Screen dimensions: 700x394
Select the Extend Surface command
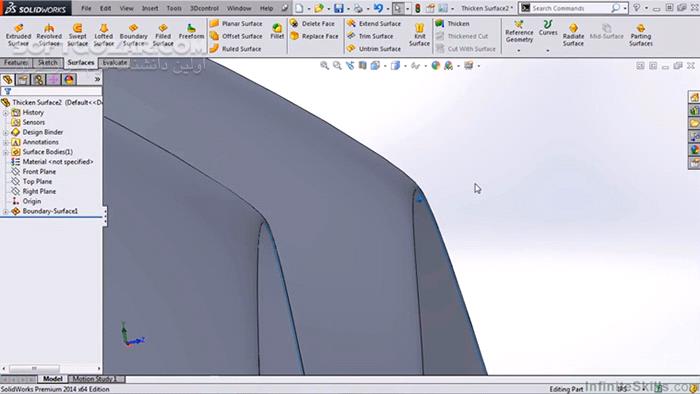click(374, 23)
